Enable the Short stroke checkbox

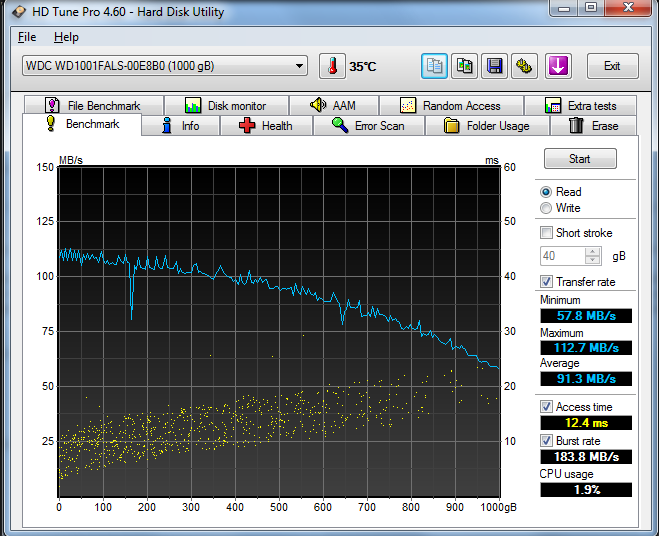pyautogui.click(x=547, y=233)
